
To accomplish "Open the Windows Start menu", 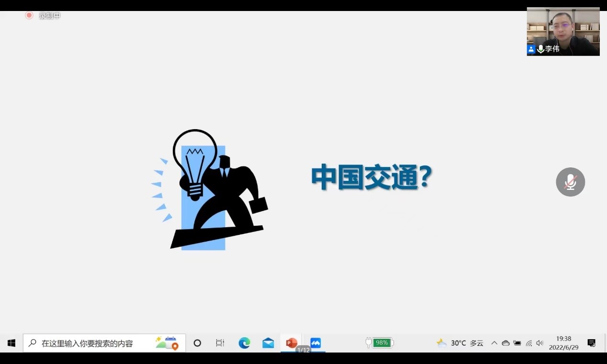I will pos(11,343).
